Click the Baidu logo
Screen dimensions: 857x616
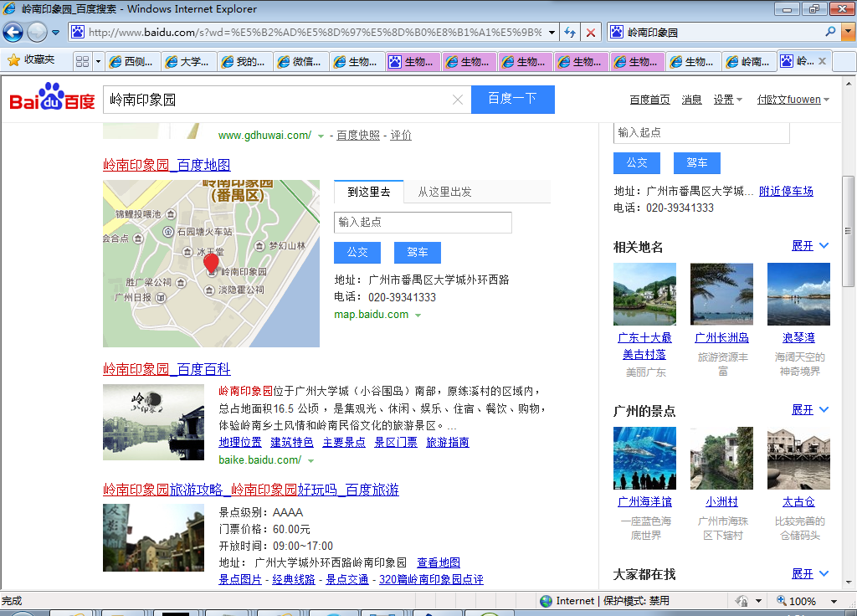[52, 99]
